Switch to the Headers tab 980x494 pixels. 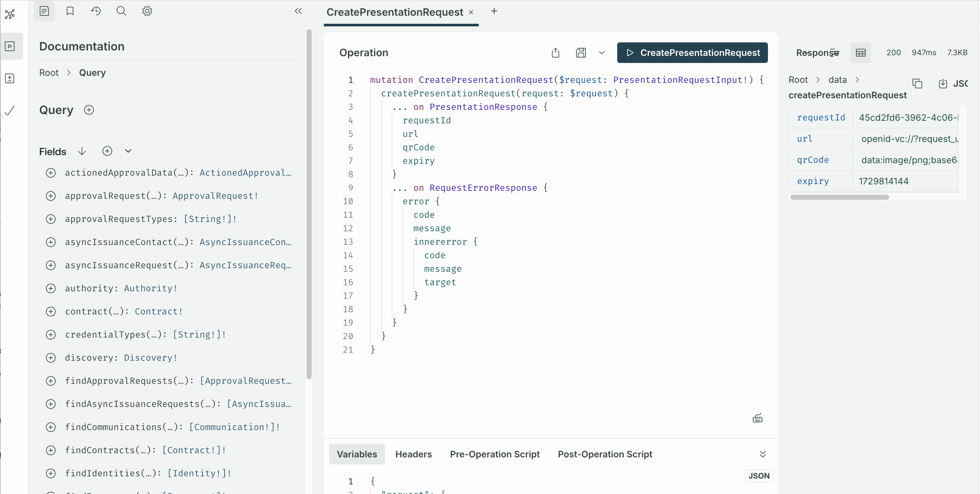tap(414, 454)
